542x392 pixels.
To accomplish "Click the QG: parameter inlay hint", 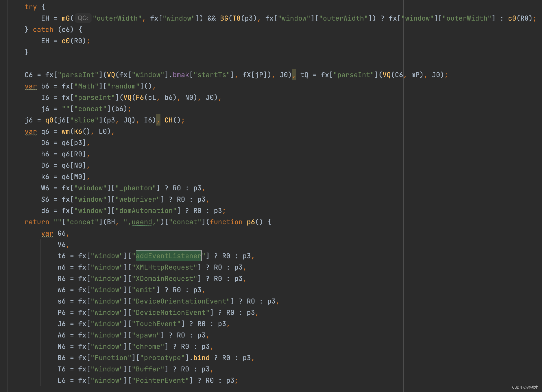I will click(x=83, y=18).
